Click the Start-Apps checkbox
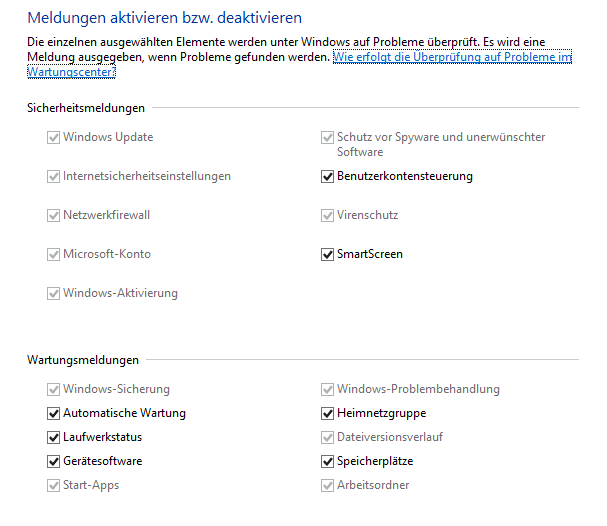The width and height of the screenshot is (607, 526). click(x=53, y=485)
